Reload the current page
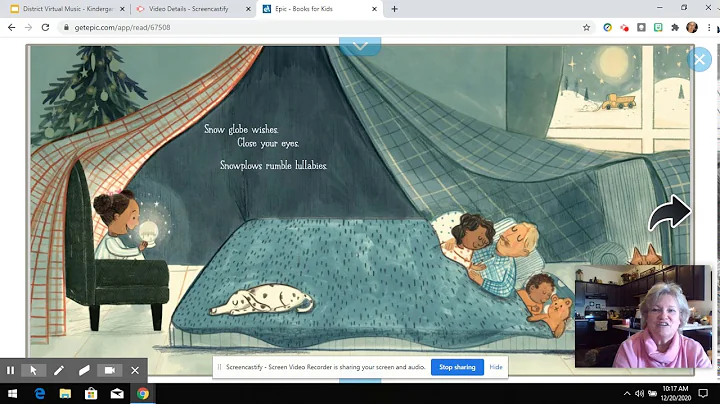 (45, 28)
